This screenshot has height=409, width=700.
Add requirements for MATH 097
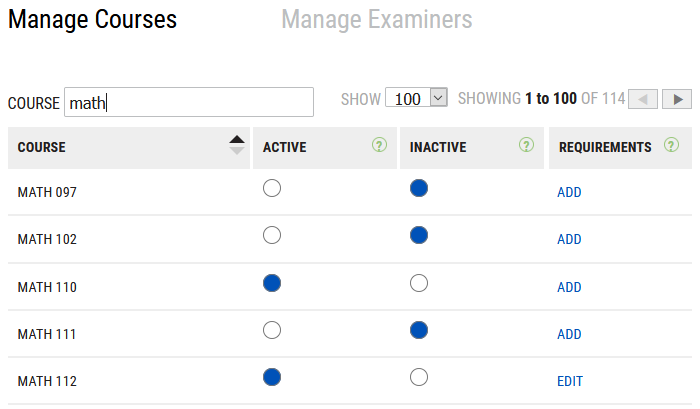point(569,193)
